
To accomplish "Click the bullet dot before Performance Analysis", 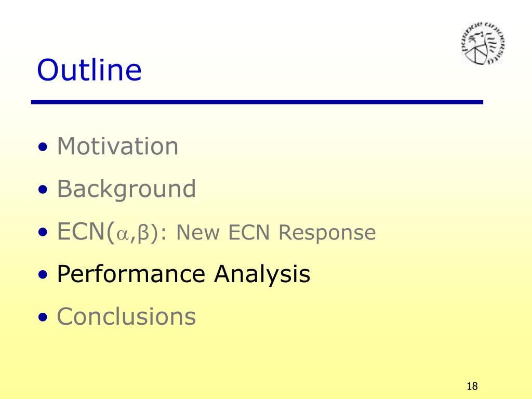I will (43, 275).
